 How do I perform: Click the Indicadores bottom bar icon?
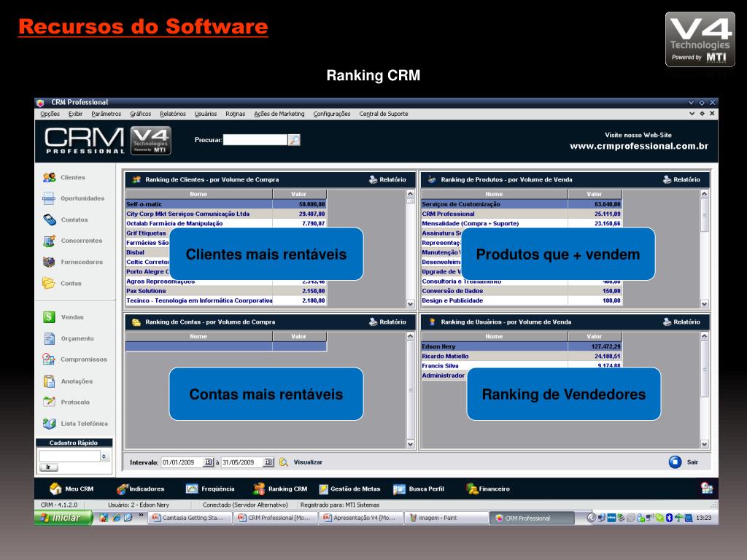[x=123, y=489]
